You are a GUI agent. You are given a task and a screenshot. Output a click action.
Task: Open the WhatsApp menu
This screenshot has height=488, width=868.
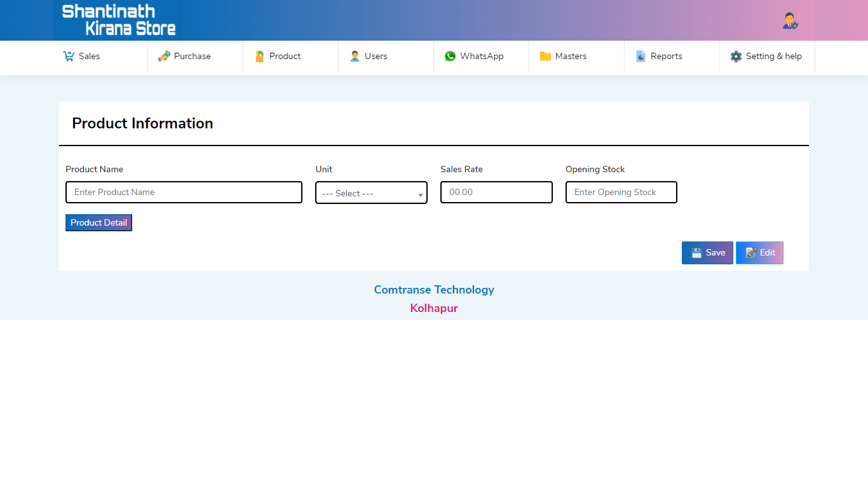click(482, 56)
